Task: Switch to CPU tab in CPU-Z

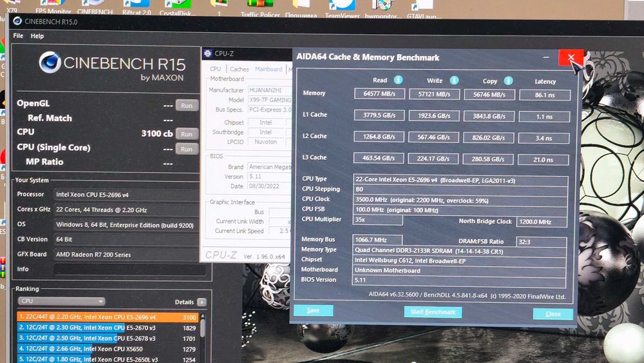Action: pos(215,69)
